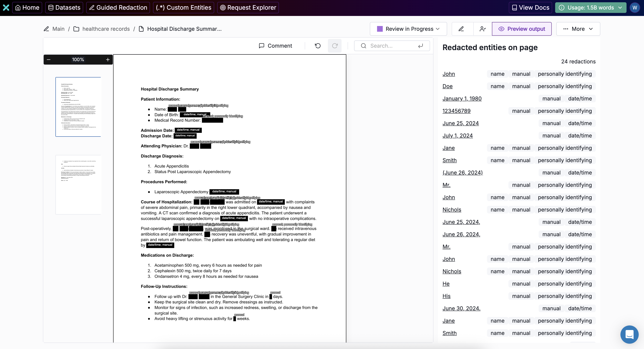Open the Guided Redaction menu item
Viewport: 644px width, 349px height.
118,7
